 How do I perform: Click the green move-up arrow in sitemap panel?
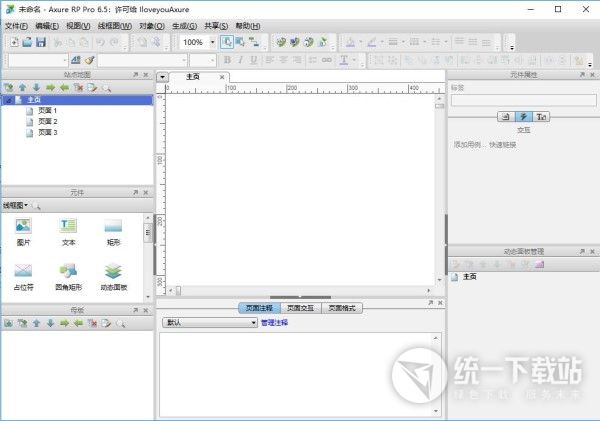[23, 87]
